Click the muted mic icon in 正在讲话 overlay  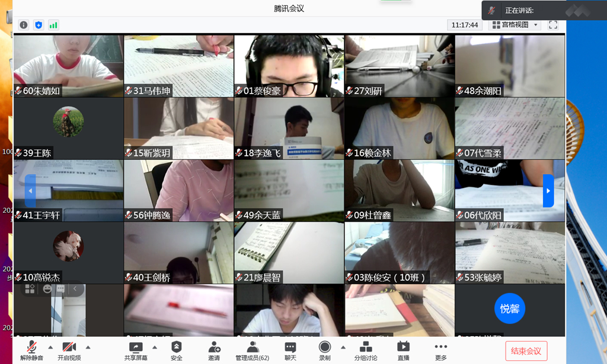[x=492, y=11]
